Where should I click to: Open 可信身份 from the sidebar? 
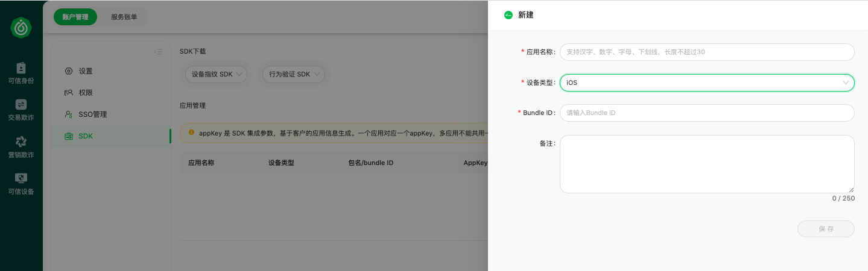tap(21, 72)
